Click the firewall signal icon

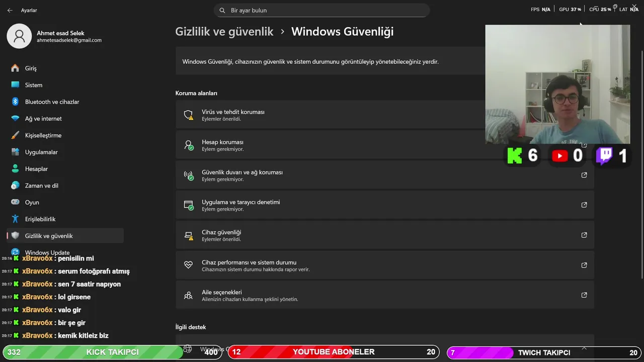[x=189, y=175]
